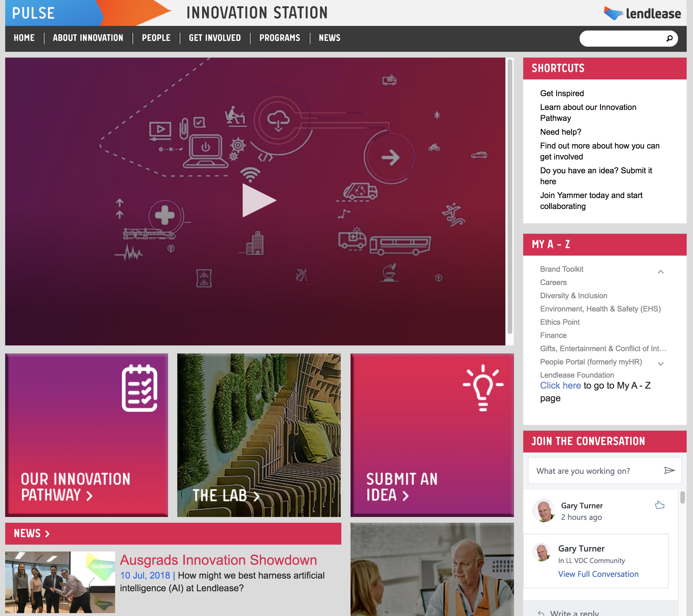Screen dimensions: 693x616
Task: Like Gary Turner's post with thumbs-up
Action: pos(659,505)
